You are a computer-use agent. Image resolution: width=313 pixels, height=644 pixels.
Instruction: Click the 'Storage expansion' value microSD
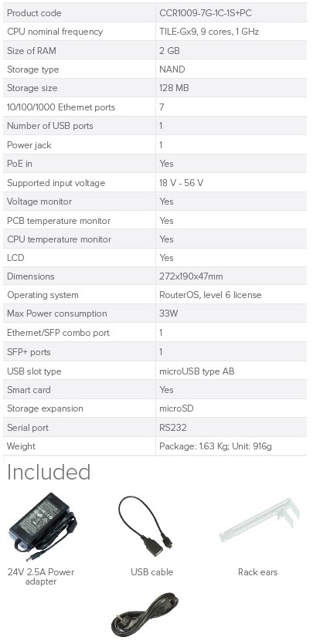[176, 408]
